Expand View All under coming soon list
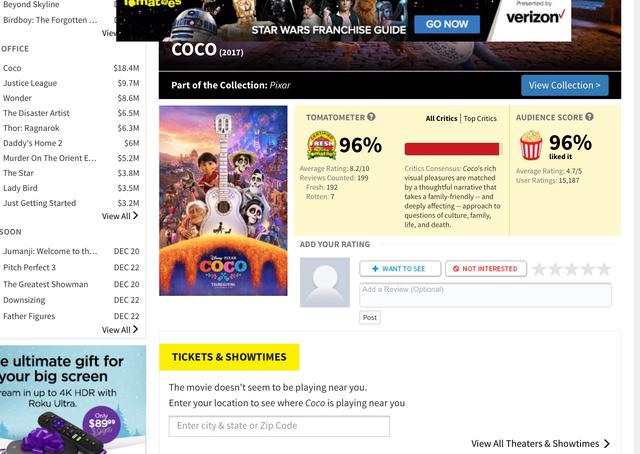This screenshot has width=640, height=454. (120, 329)
